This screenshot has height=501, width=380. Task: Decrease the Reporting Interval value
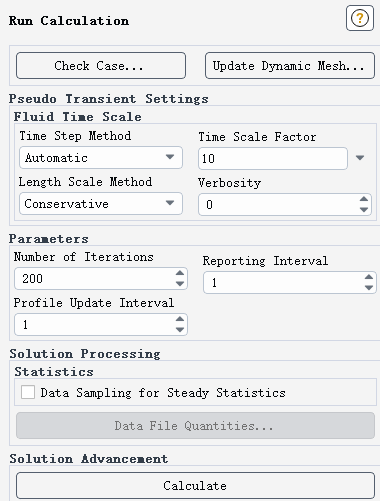(369, 287)
